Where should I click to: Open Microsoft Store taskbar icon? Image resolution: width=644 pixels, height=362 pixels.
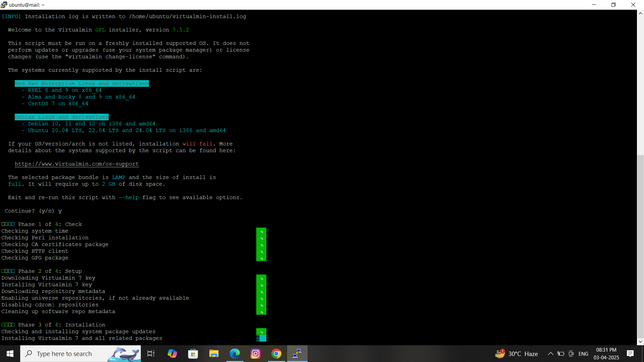click(193, 354)
